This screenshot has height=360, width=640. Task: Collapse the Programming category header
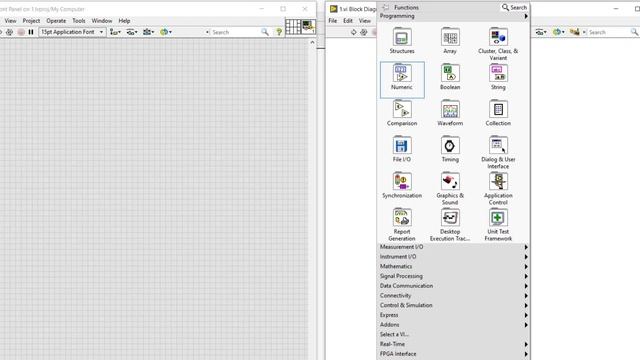click(453, 16)
